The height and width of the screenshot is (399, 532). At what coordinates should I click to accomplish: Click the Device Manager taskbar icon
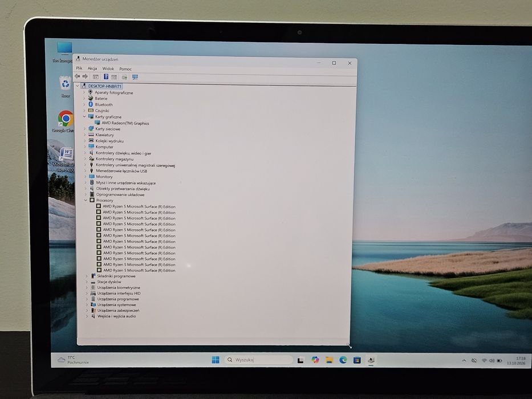(x=371, y=360)
